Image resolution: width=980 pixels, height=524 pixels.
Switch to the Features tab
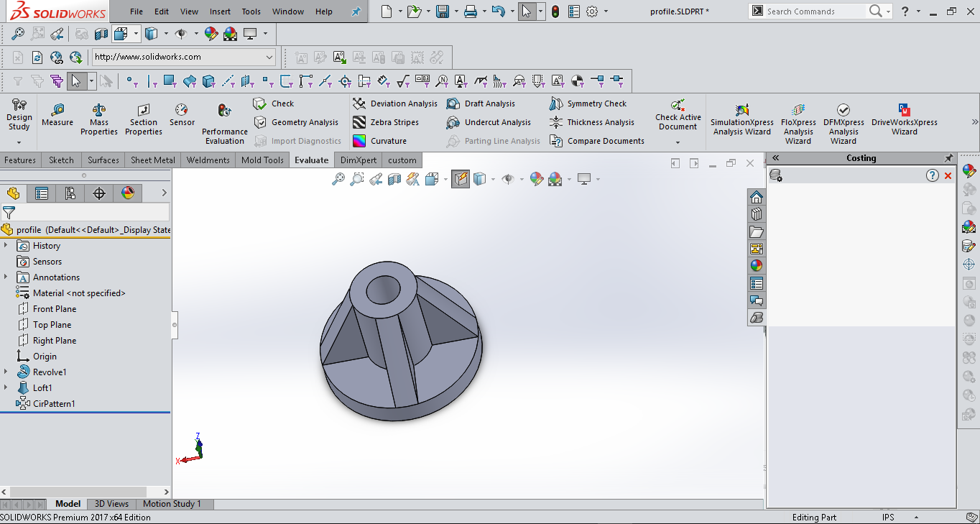(x=20, y=160)
